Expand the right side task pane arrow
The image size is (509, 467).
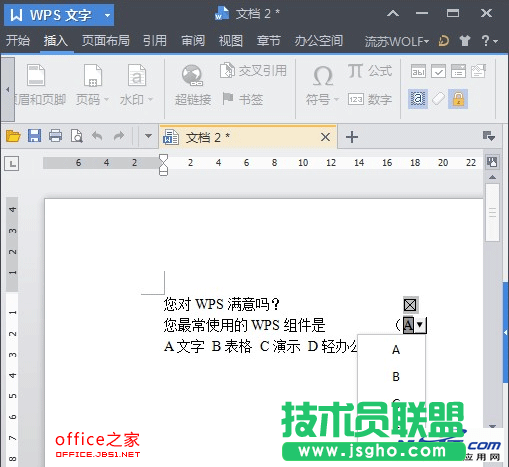(506, 332)
